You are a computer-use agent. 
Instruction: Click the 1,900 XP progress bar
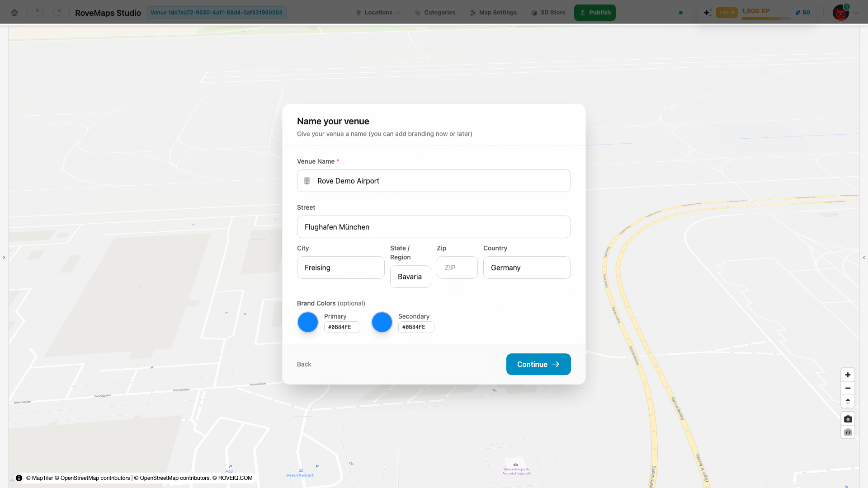point(766,19)
